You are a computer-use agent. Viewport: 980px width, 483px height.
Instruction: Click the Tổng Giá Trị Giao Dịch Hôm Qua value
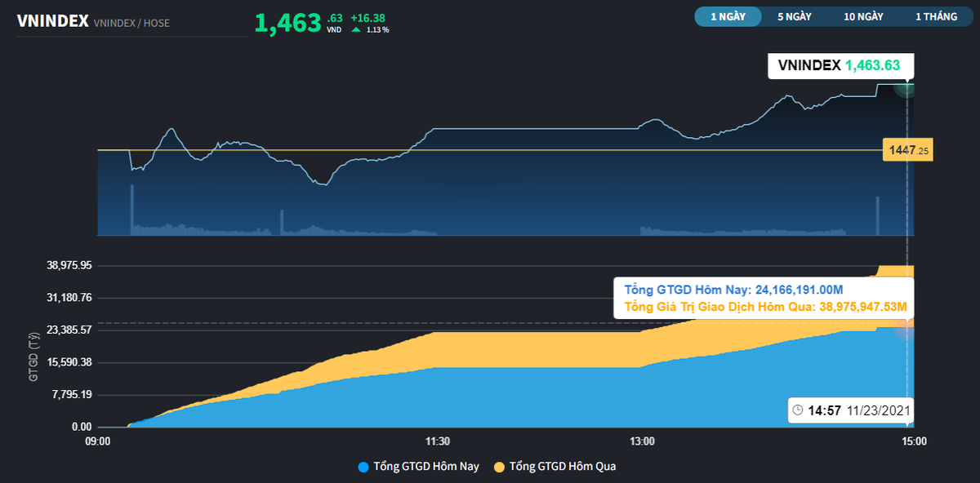click(766, 307)
